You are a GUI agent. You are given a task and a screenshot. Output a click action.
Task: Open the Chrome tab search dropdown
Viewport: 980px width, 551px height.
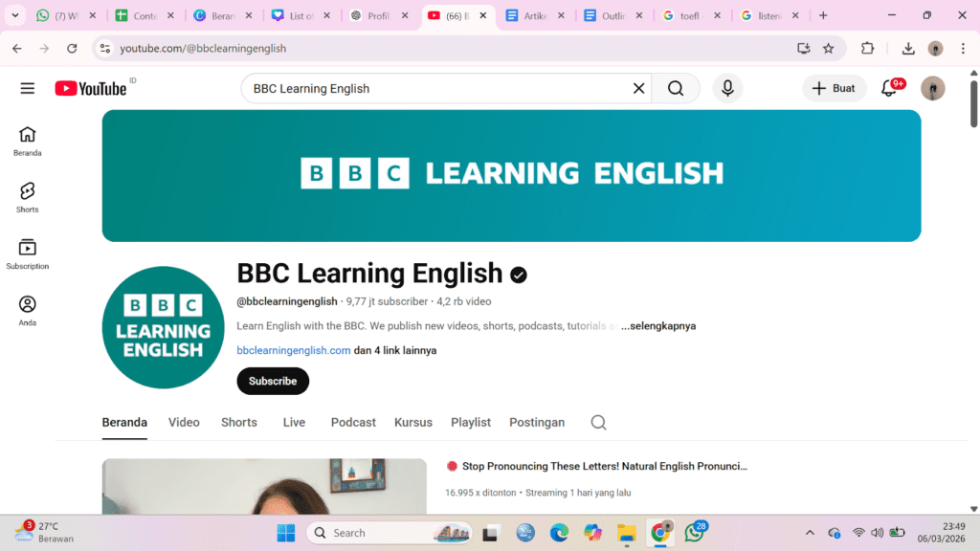15,15
